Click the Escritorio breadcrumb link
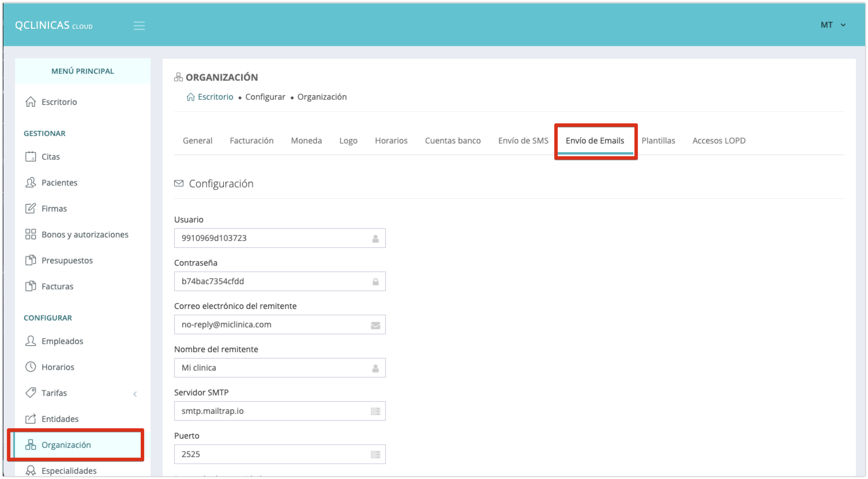Viewport: 868px width, 479px height. [215, 97]
